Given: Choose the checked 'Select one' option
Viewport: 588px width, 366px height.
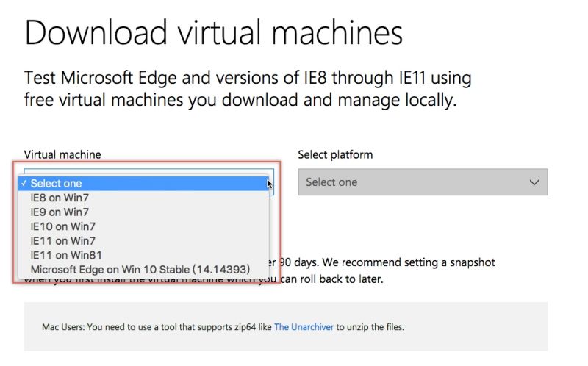Looking at the screenshot, I should [56, 184].
